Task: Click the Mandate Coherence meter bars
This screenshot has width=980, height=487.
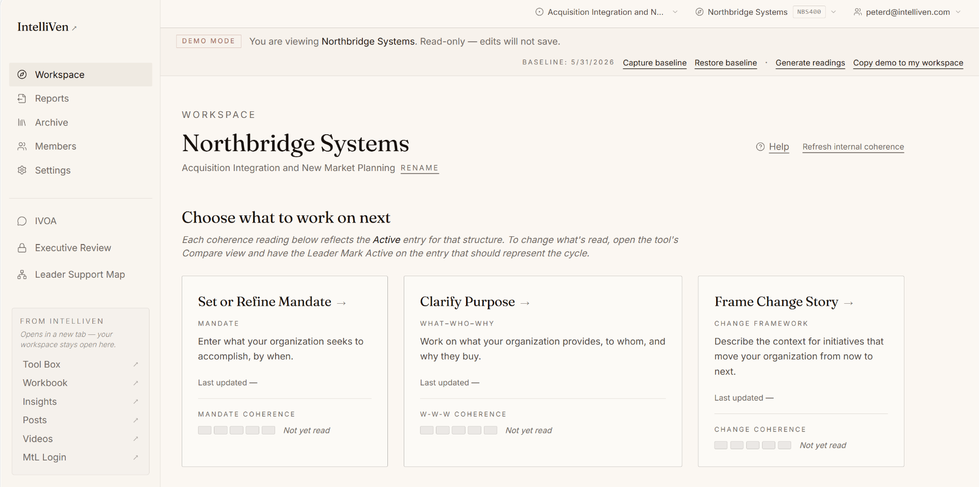Action: [236, 430]
